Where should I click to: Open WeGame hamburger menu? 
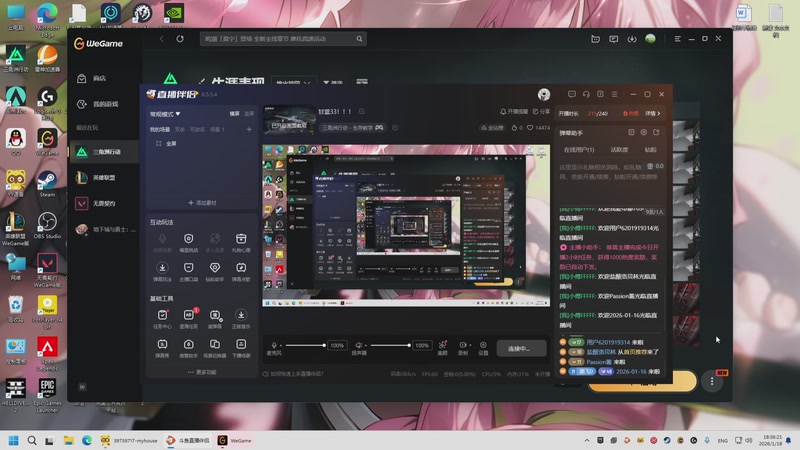[677, 39]
